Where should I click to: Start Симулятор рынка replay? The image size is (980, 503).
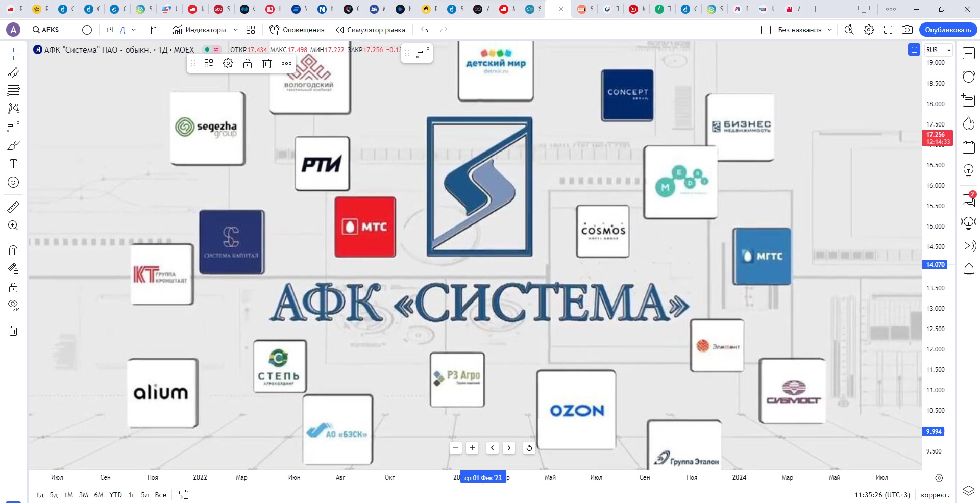[371, 30]
